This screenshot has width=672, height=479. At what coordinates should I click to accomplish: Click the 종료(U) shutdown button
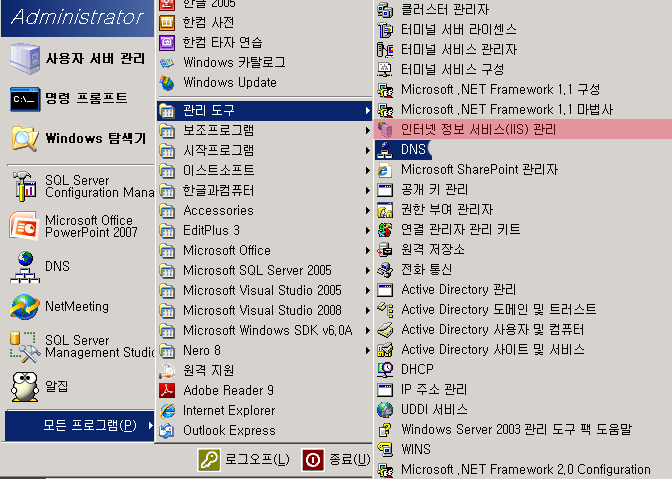coord(336,460)
